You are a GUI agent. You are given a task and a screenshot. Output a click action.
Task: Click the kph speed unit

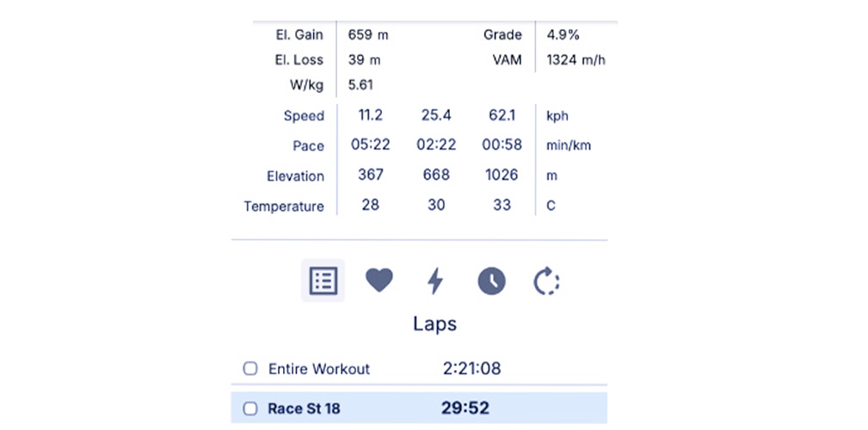pos(557,116)
